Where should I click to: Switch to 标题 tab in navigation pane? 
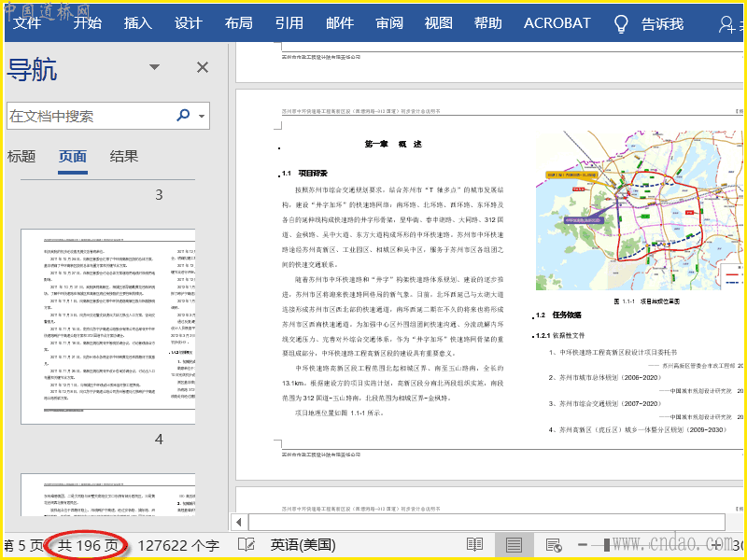pos(21,157)
